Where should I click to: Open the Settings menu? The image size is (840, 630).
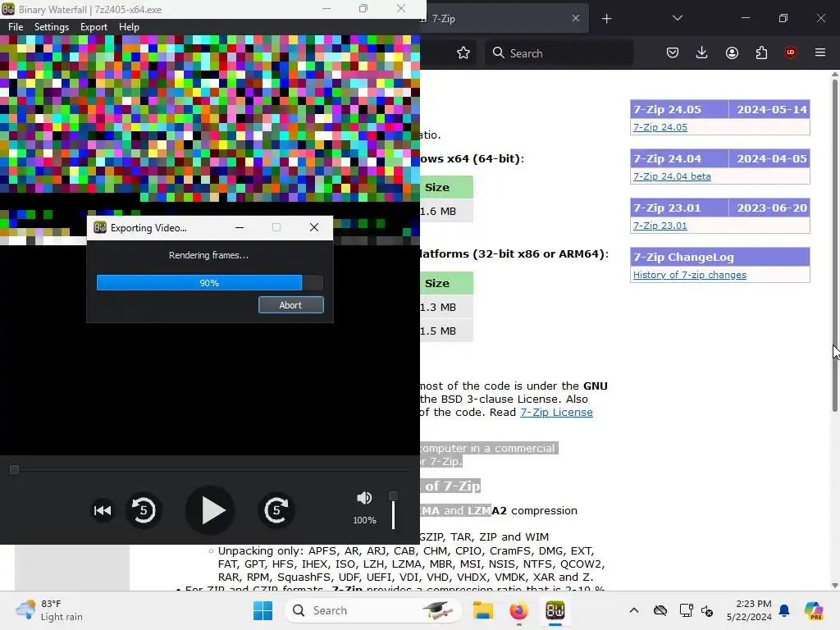52,27
